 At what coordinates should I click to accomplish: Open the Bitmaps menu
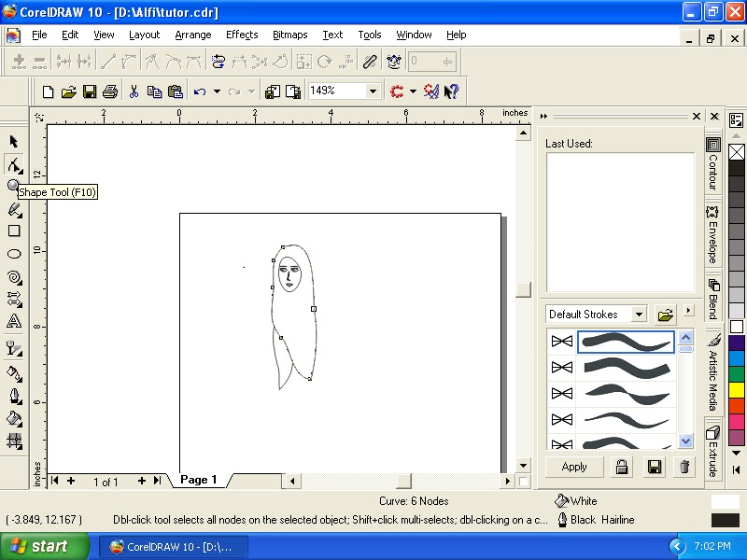(290, 35)
